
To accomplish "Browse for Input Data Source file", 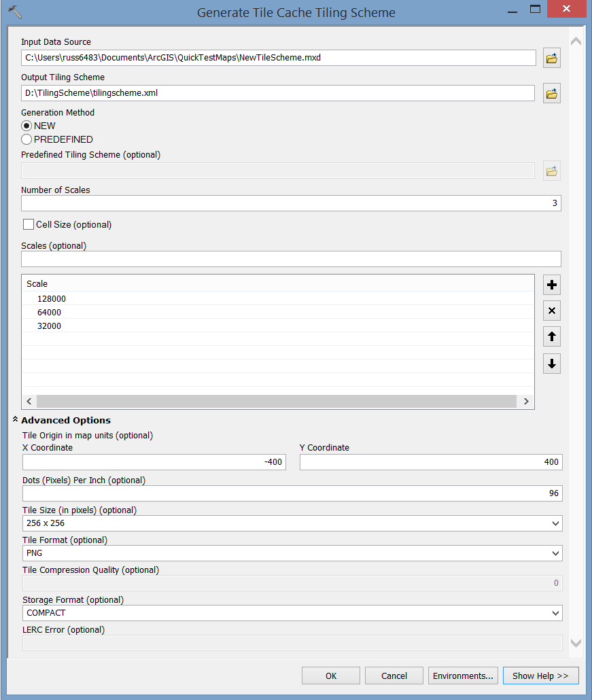I will click(x=552, y=58).
